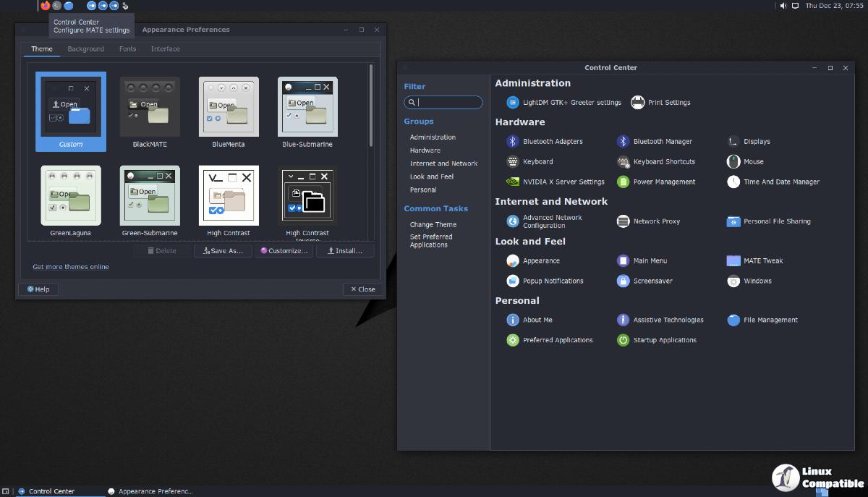Click the Customize... button
Image resolution: width=868 pixels, height=497 pixels.
click(x=284, y=251)
